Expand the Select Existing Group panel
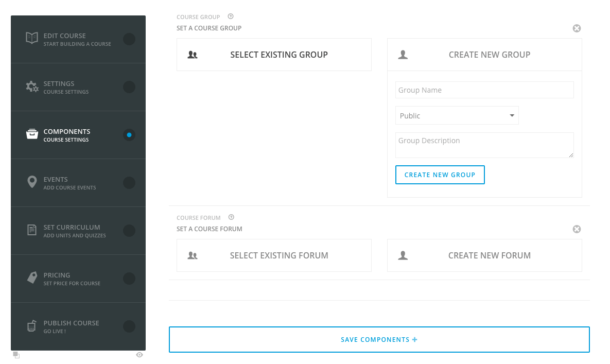The height and width of the screenshot is (364, 610). (274, 55)
